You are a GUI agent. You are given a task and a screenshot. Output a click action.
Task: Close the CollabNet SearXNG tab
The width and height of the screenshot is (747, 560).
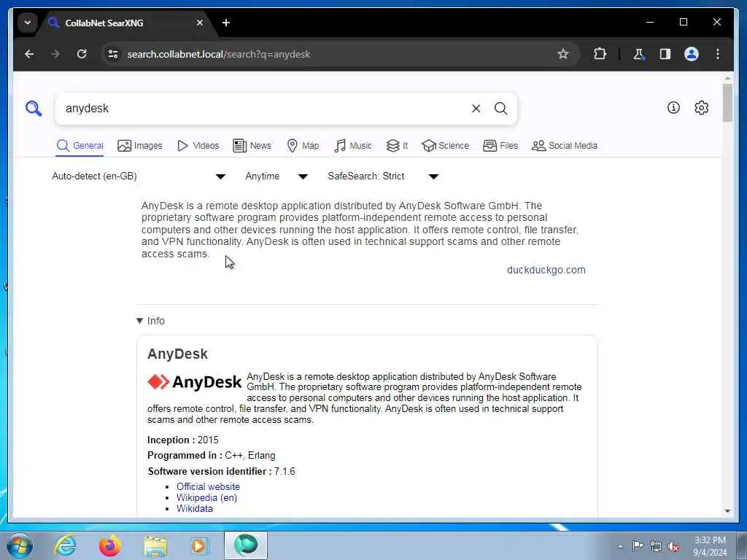point(200,23)
